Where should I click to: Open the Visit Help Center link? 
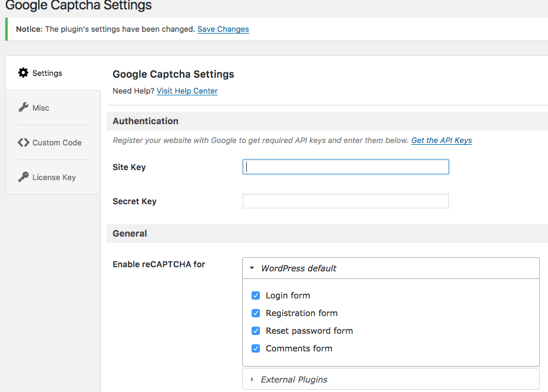187,91
